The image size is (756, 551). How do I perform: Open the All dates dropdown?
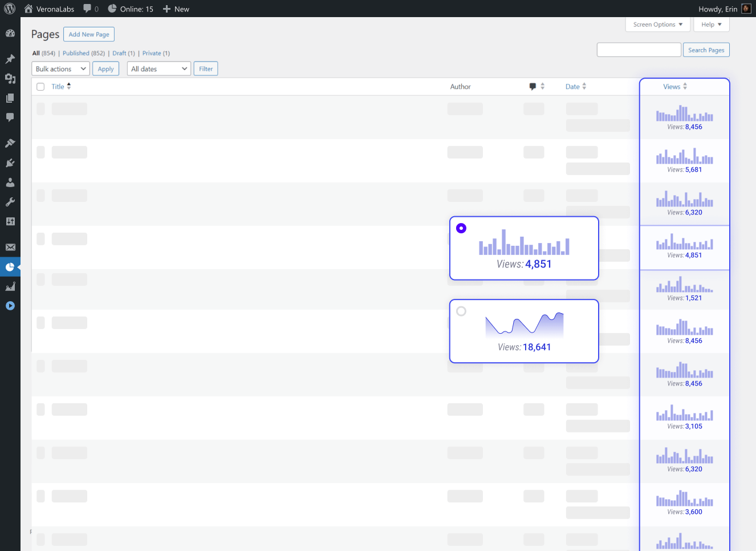[159, 69]
